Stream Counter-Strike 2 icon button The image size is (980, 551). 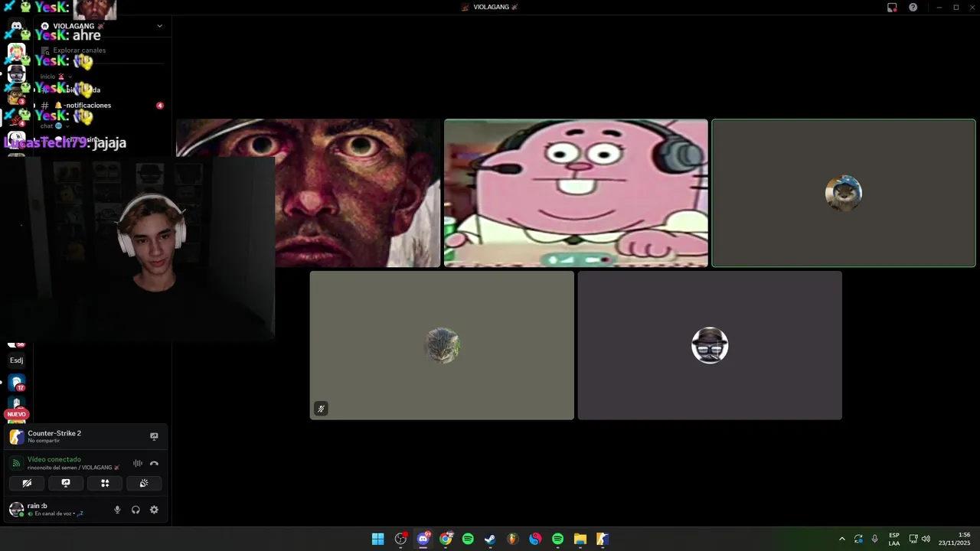tap(154, 436)
